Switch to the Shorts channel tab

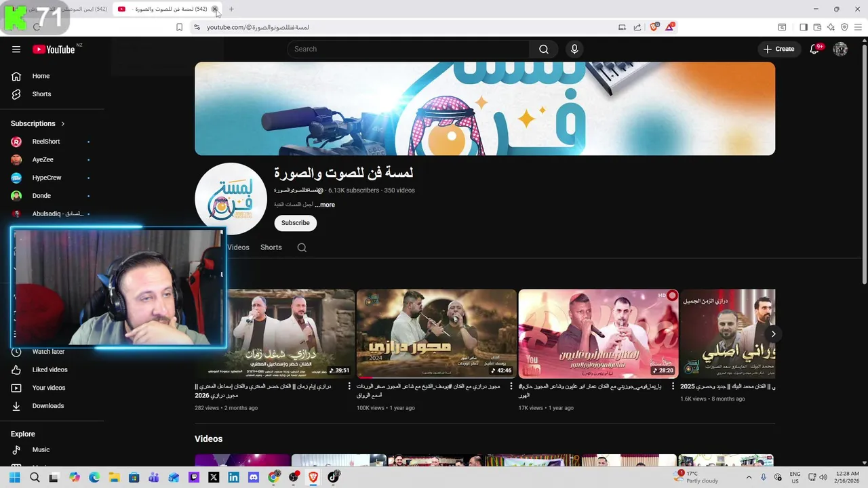coord(271,247)
